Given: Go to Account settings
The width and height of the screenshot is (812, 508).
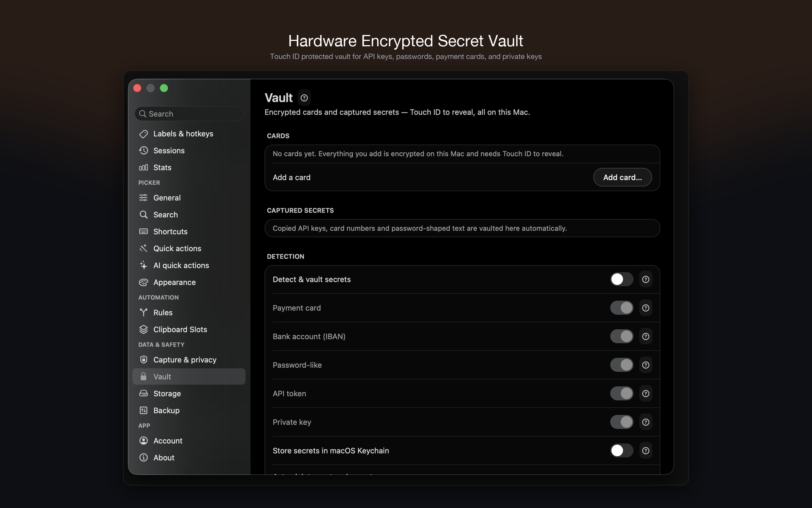Looking at the screenshot, I should point(189,441).
